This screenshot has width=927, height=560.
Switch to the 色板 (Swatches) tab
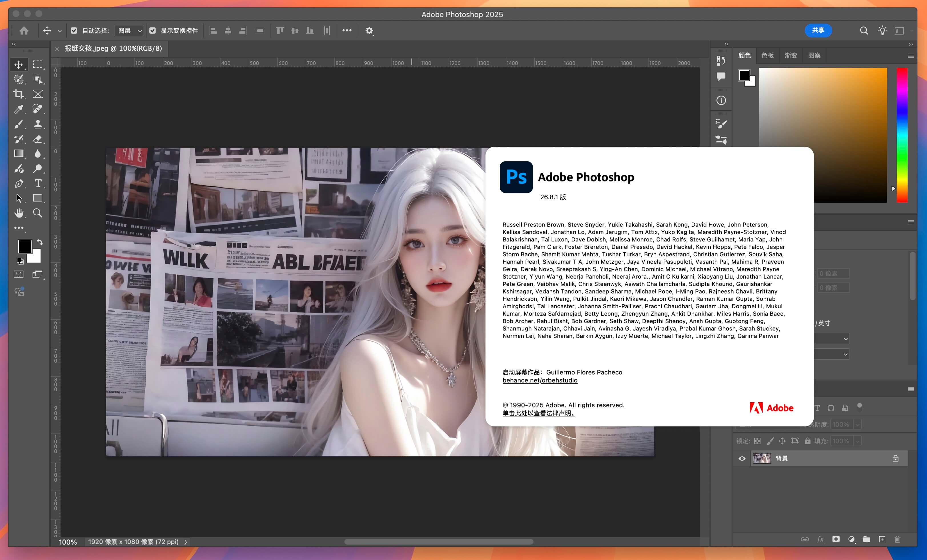coord(767,55)
